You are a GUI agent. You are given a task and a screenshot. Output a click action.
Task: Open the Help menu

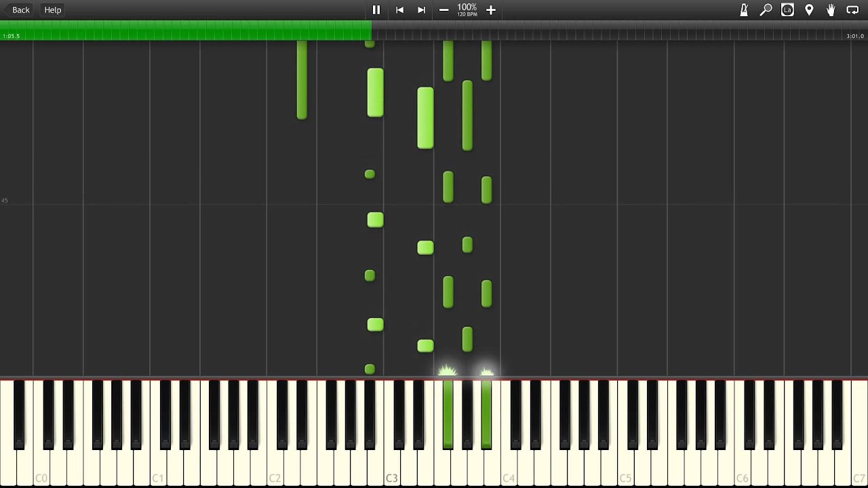click(53, 10)
